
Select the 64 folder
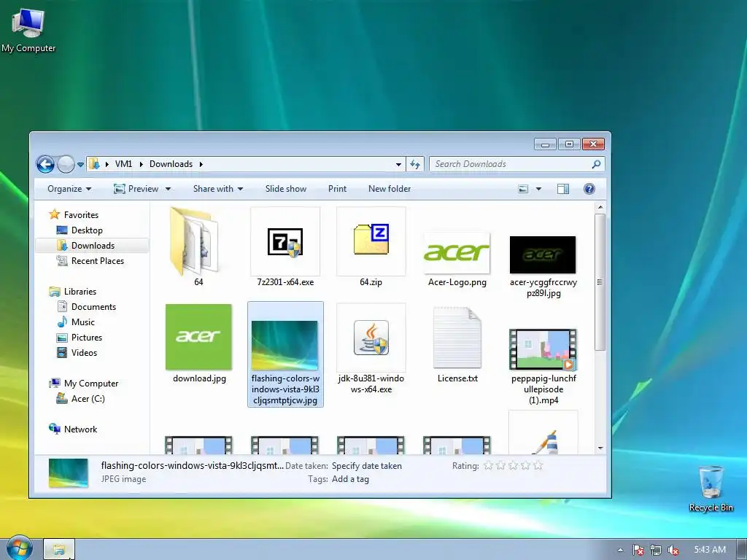(x=198, y=247)
